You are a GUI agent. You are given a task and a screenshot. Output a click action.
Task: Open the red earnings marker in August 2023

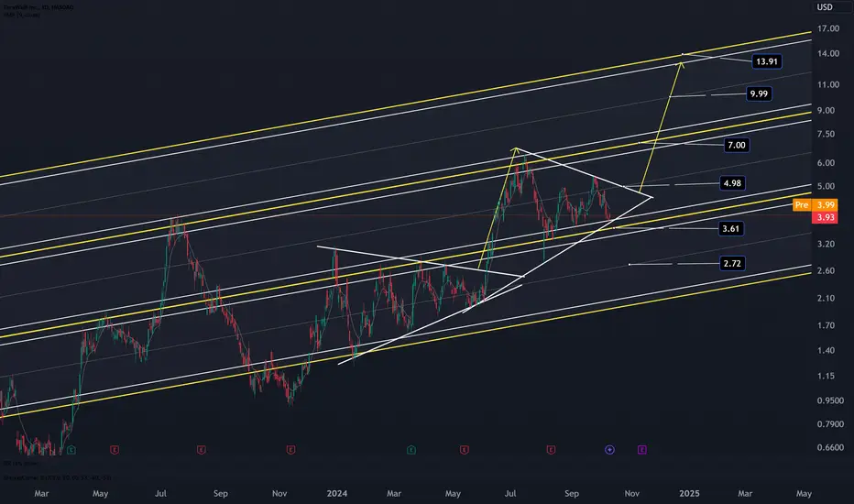click(x=201, y=450)
